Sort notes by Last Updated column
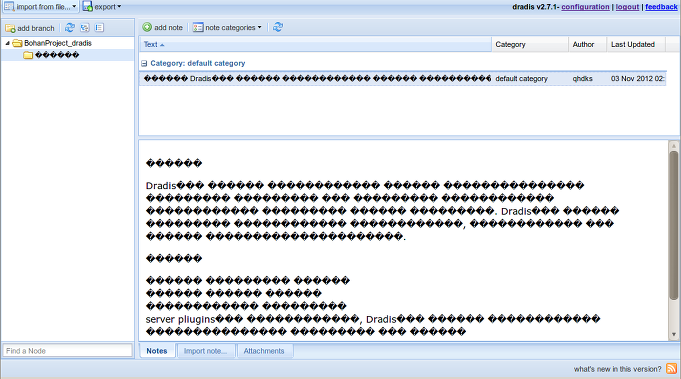The width and height of the screenshot is (681, 379). click(x=636, y=44)
